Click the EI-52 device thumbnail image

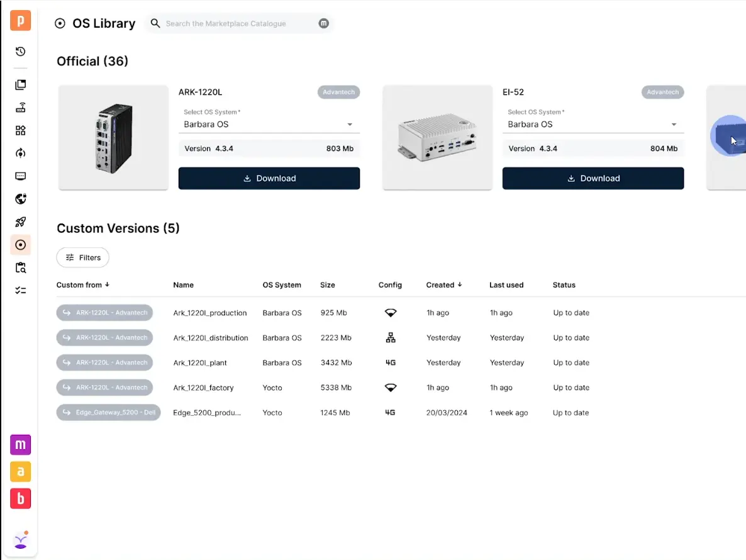coord(437,138)
